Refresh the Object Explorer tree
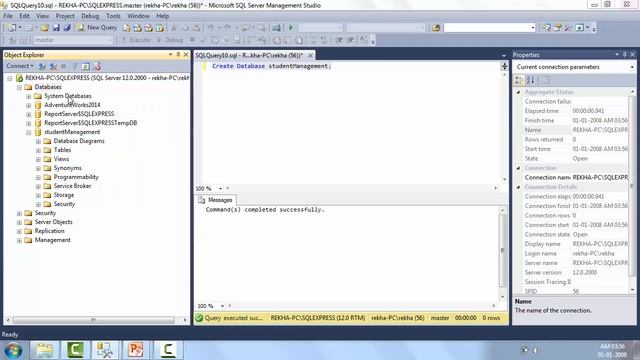This screenshot has width=640, height=360. point(86,66)
